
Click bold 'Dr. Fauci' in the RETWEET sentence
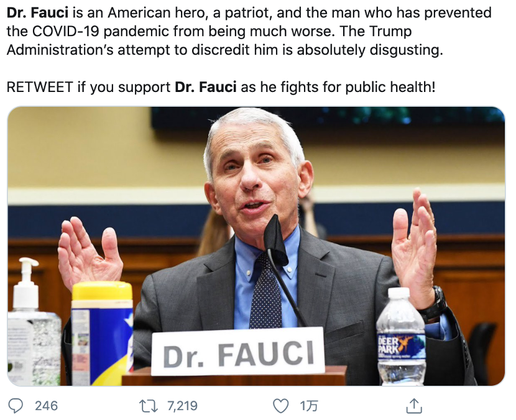pos(206,87)
